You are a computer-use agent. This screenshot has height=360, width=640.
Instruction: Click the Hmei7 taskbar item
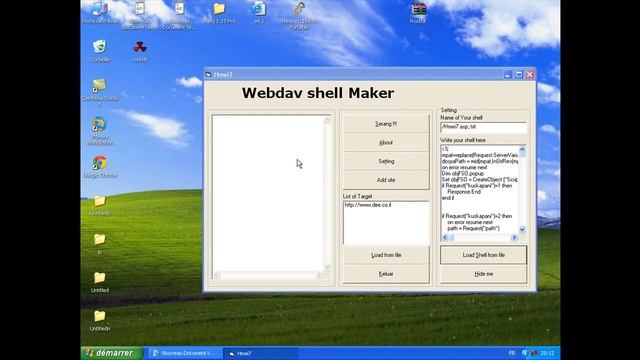[260, 353]
